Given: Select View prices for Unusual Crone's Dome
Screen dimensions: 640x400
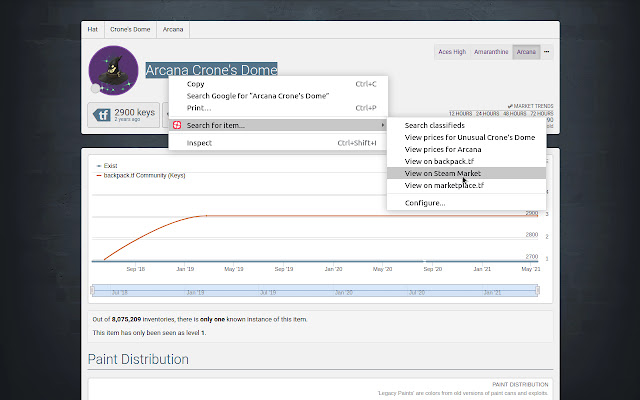Looking at the screenshot, I should pos(467,138).
